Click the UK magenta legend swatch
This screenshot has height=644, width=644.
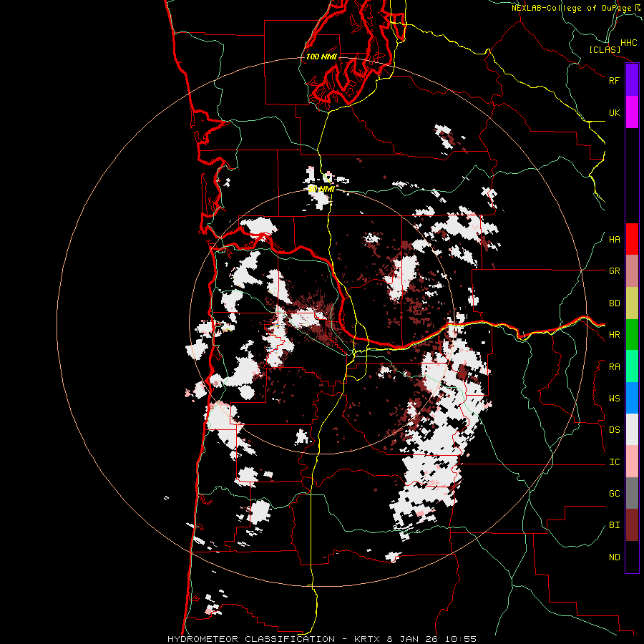pyautogui.click(x=632, y=112)
